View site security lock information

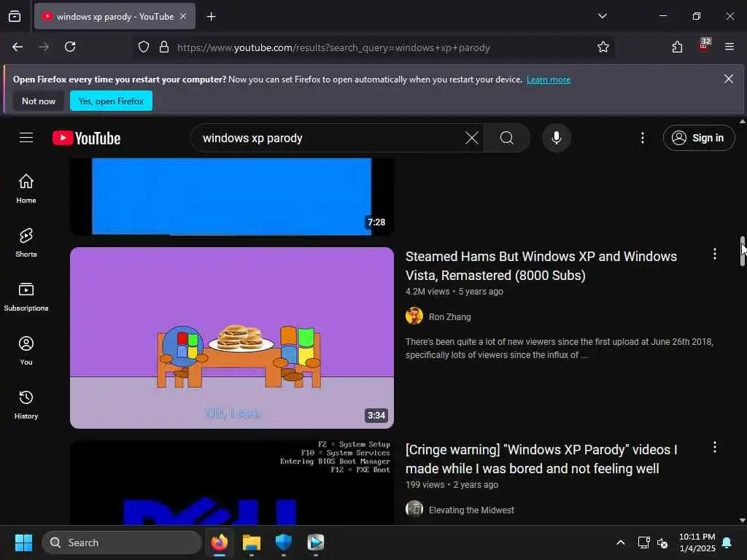[x=164, y=47]
